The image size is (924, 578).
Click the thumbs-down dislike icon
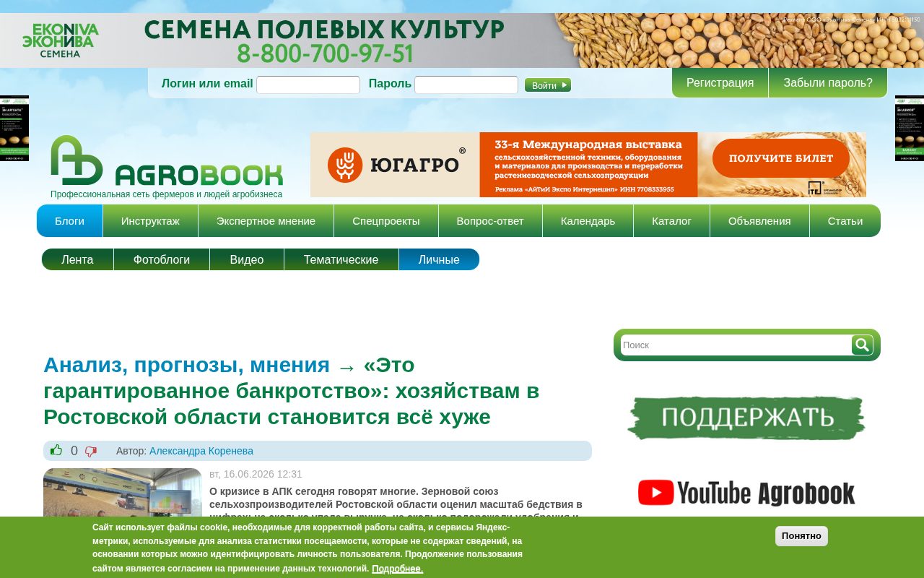tap(91, 452)
